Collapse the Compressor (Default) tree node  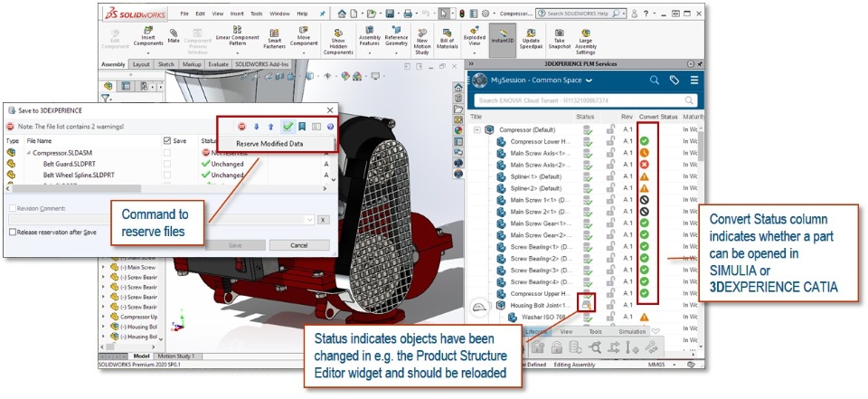click(x=476, y=129)
